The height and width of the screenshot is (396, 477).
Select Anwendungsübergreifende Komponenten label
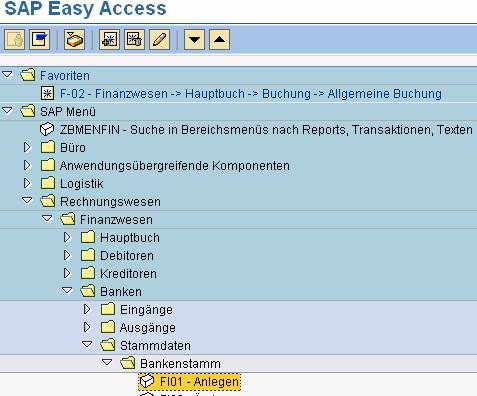175,165
